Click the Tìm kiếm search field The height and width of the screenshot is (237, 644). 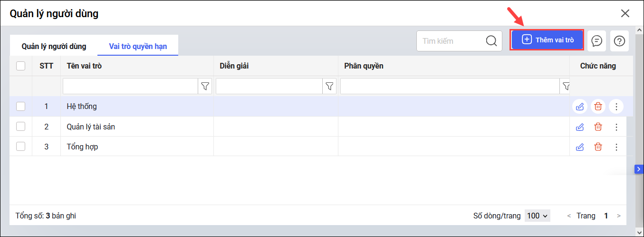(449, 41)
